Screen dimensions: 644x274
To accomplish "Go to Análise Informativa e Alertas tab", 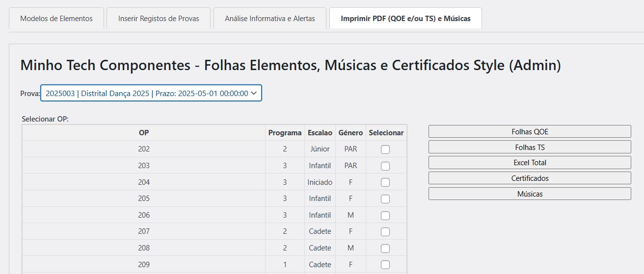I will click(x=269, y=19).
